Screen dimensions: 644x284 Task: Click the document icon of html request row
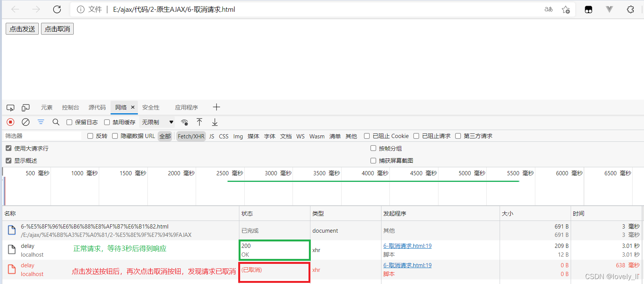12,230
